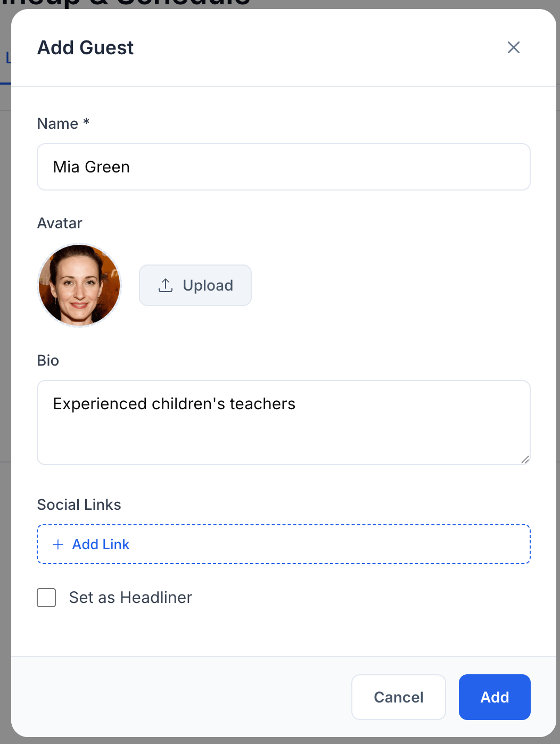Click Cancel to dismiss the dialog
This screenshot has height=744, width=560.
(x=398, y=697)
